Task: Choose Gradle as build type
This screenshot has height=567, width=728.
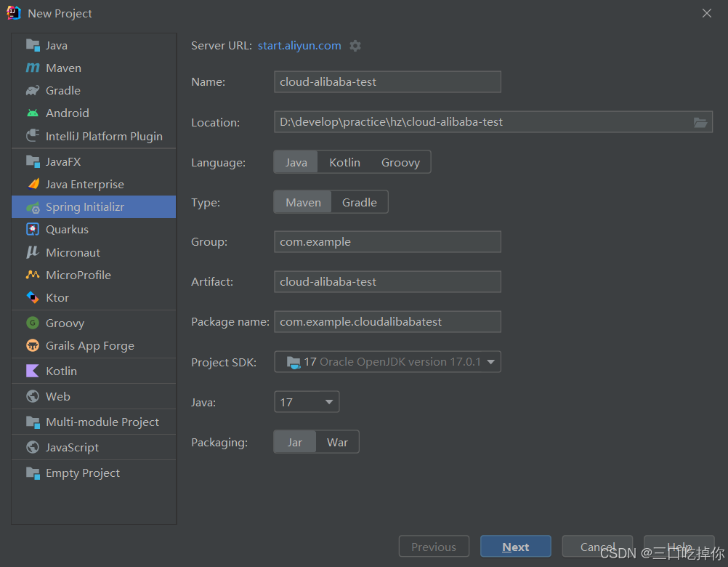Action: (360, 202)
